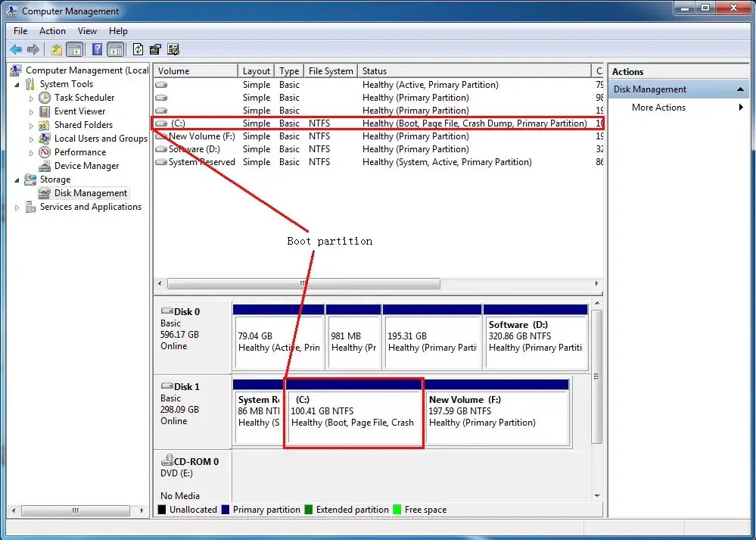Screen dimensions: 756x540
Task: Open the Action menu
Action: click(52, 31)
